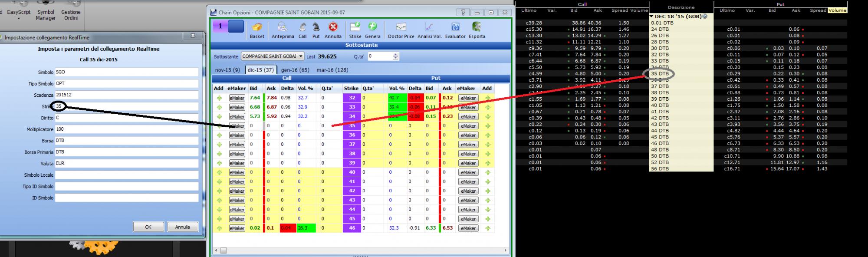
Task: Click the Simbolo input field
Action: pos(127,72)
